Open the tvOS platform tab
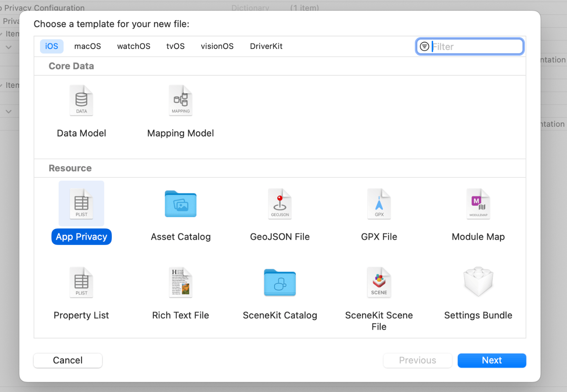This screenshot has width=567, height=392. tap(175, 46)
